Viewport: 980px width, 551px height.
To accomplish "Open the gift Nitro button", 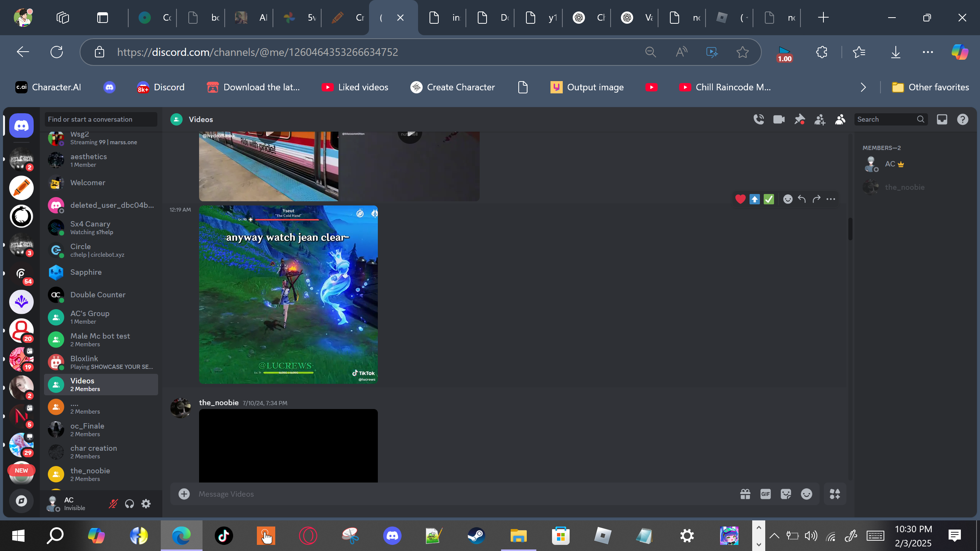I will (x=745, y=494).
